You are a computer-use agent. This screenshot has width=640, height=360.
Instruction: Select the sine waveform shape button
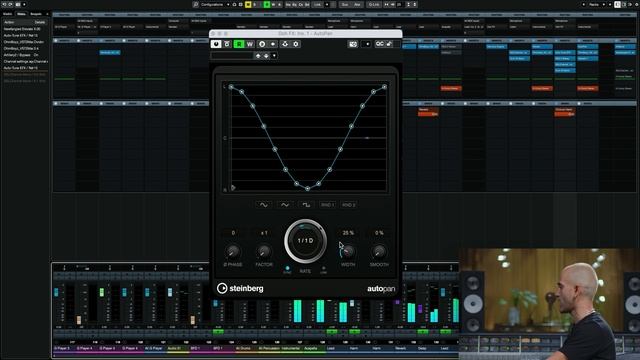coord(264,205)
